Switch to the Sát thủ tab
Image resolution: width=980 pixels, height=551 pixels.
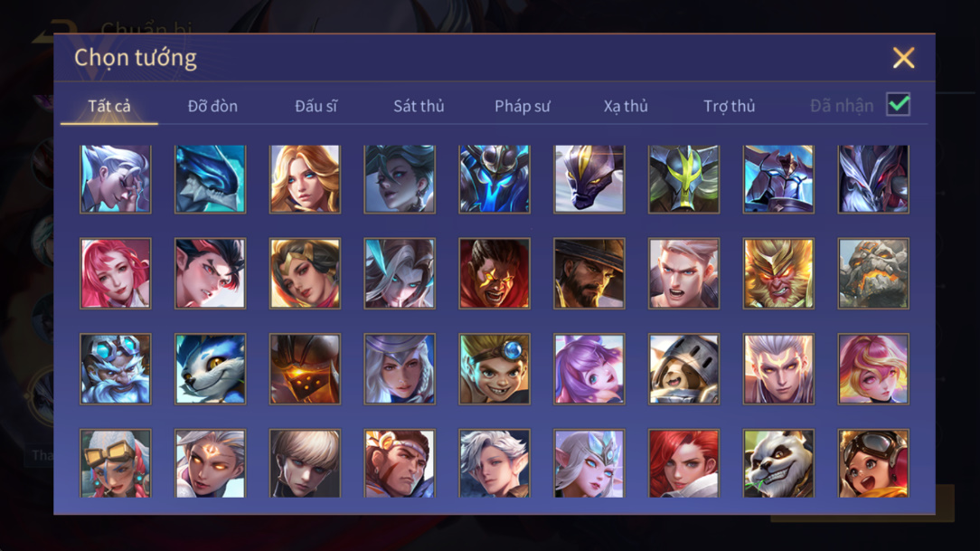coord(419,107)
